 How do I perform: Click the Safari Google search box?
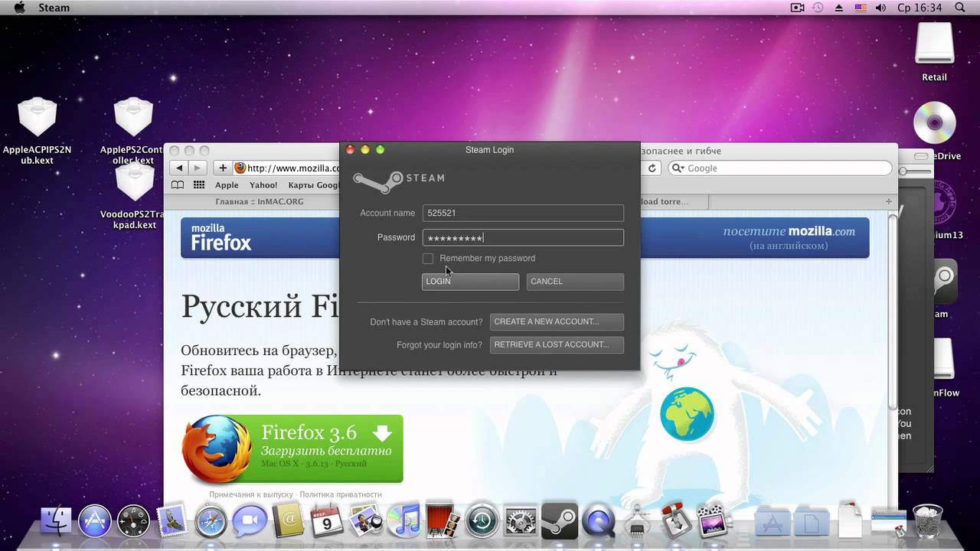click(780, 168)
